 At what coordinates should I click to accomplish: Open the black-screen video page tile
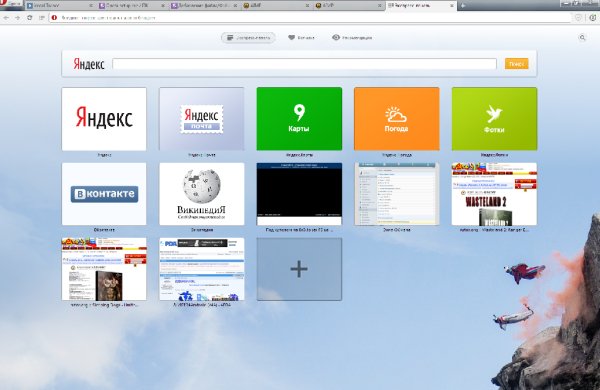pos(299,194)
